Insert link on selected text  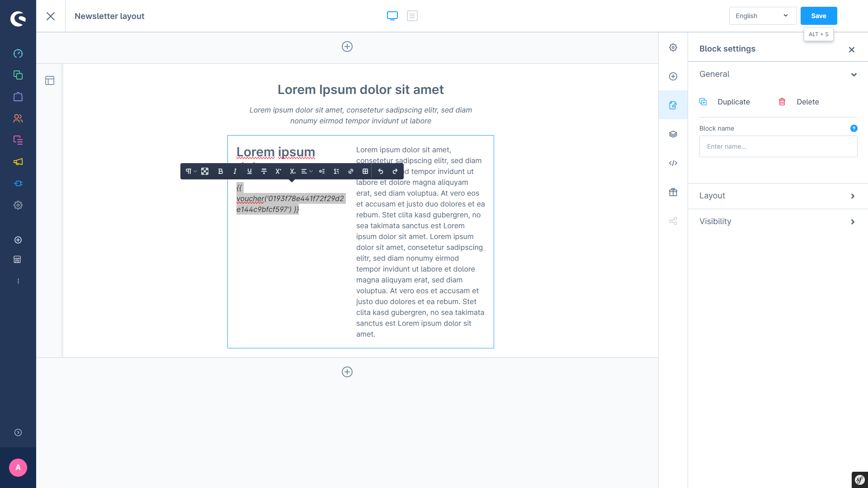coord(351,171)
